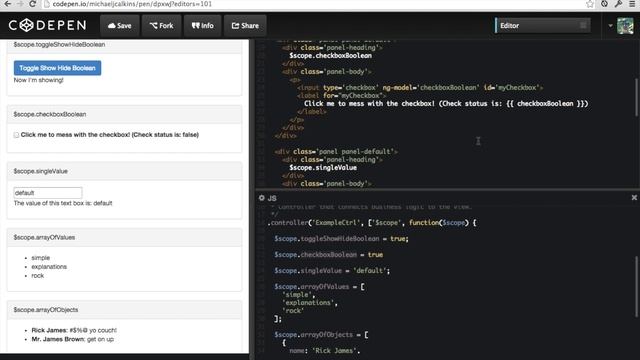Click 'Now I'm showing!' text
640x360 pixels.
39,80
